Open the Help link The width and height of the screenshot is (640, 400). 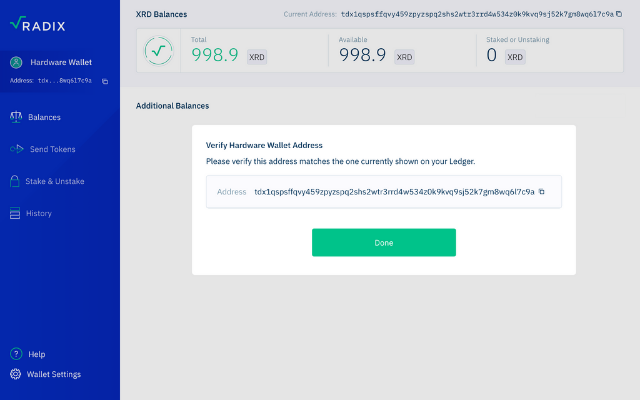37,354
